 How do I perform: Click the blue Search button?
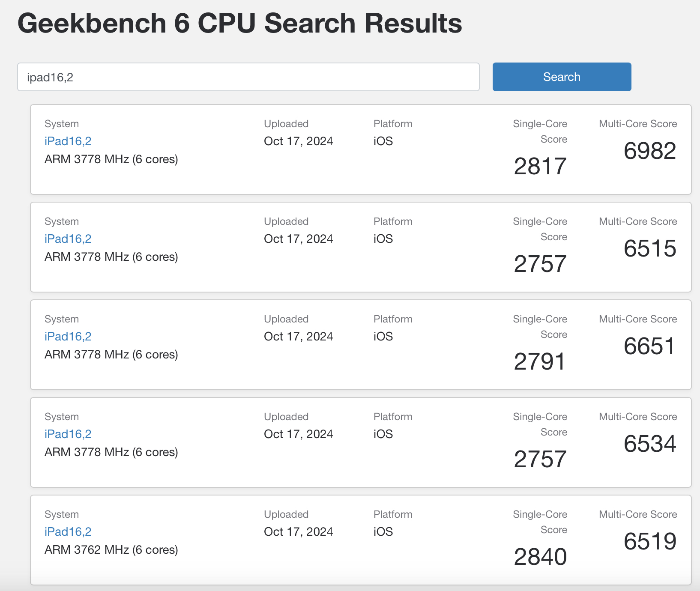click(x=562, y=77)
